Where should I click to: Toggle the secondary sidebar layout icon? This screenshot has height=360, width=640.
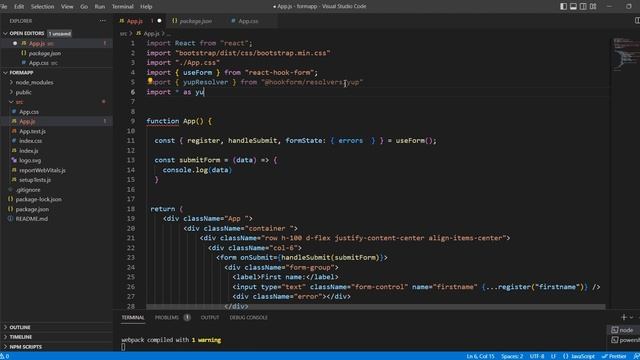[583, 6]
